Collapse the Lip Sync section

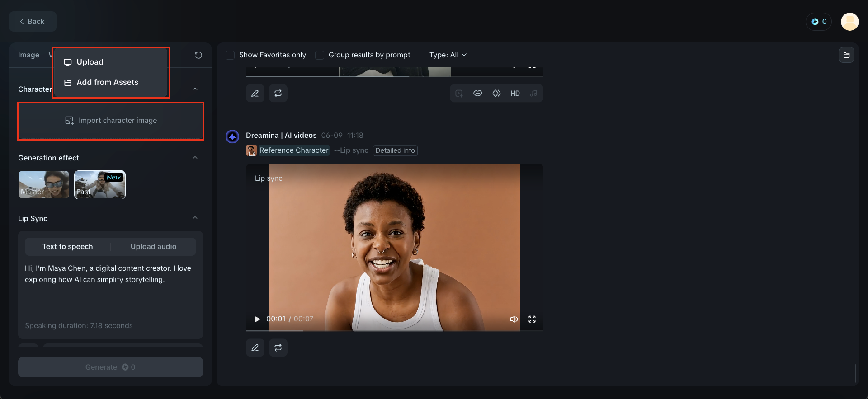[195, 218]
